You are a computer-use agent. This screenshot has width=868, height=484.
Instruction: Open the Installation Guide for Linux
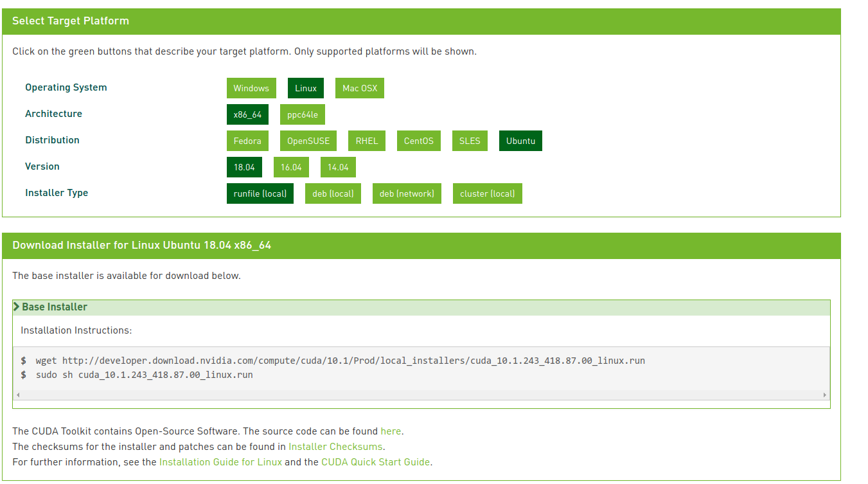pos(220,462)
